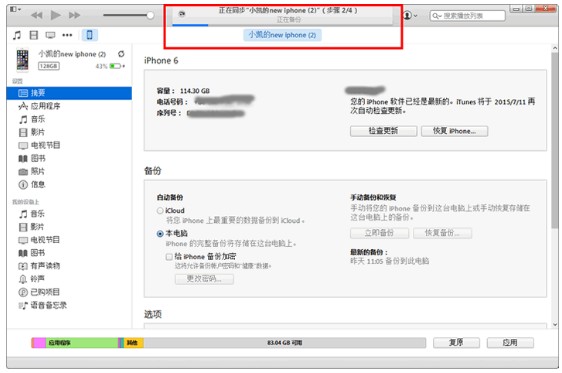This screenshot has height=373, width=562.
Task: Click the play button
Action: pos(56,15)
